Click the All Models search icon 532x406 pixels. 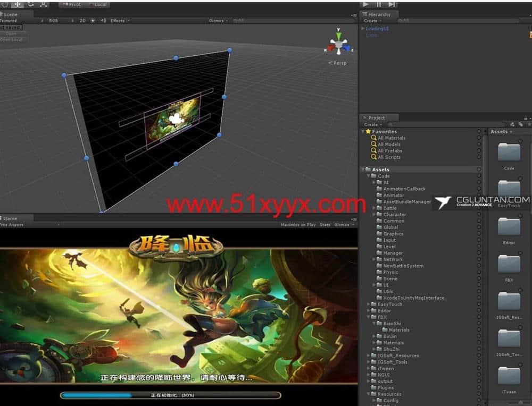(373, 145)
